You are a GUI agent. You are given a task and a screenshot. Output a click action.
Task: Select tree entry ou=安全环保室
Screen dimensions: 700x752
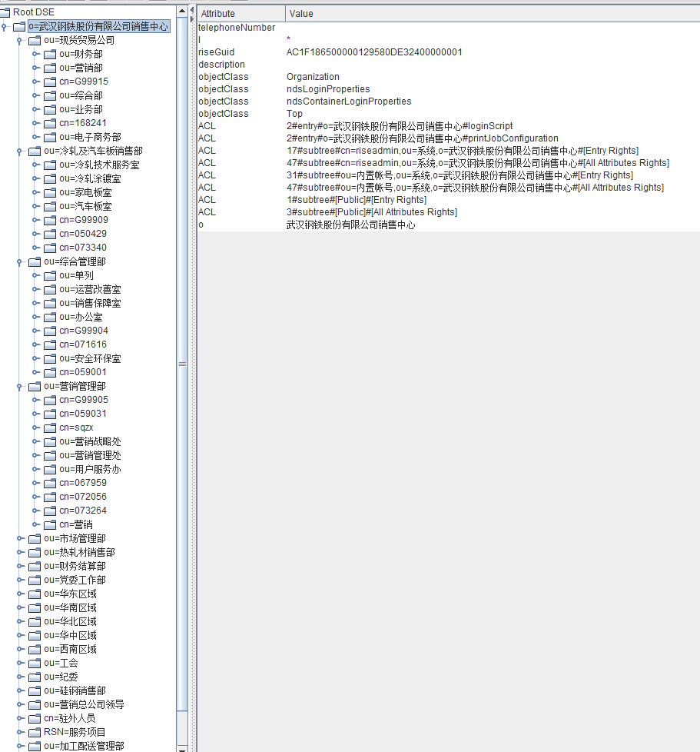click(90, 359)
